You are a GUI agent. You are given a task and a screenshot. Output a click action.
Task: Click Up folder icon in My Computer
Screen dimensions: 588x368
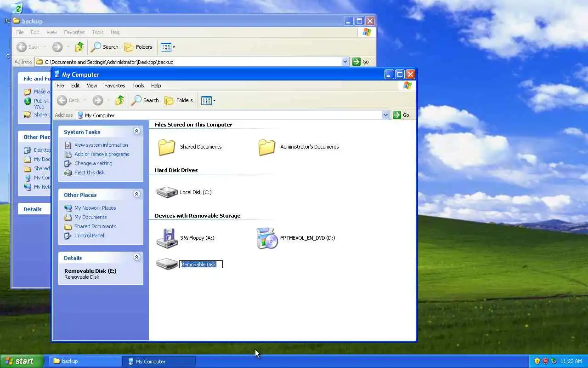pos(119,100)
